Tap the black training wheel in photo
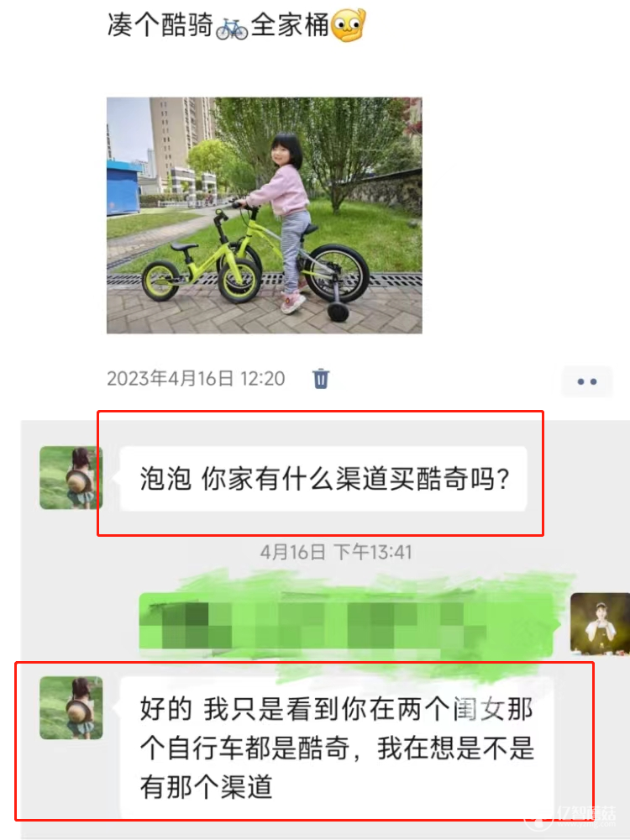This screenshot has height=840, width=630. 338,311
